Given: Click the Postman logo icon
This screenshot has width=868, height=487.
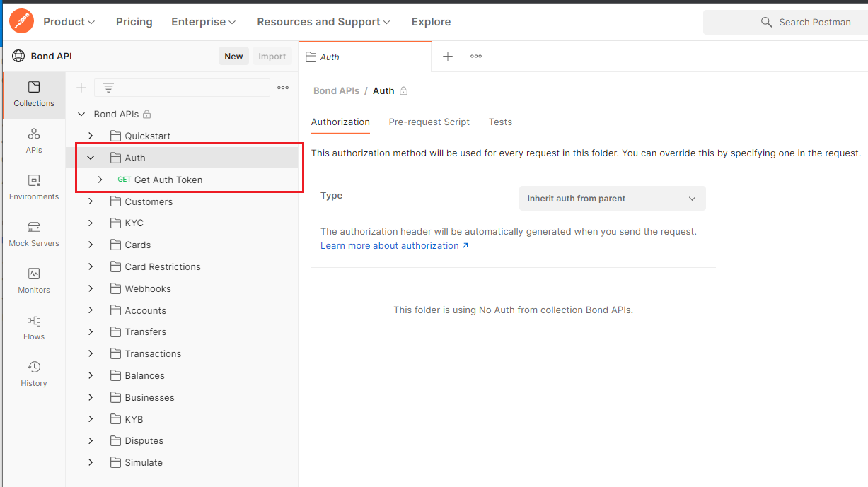Looking at the screenshot, I should pyautogui.click(x=21, y=21).
